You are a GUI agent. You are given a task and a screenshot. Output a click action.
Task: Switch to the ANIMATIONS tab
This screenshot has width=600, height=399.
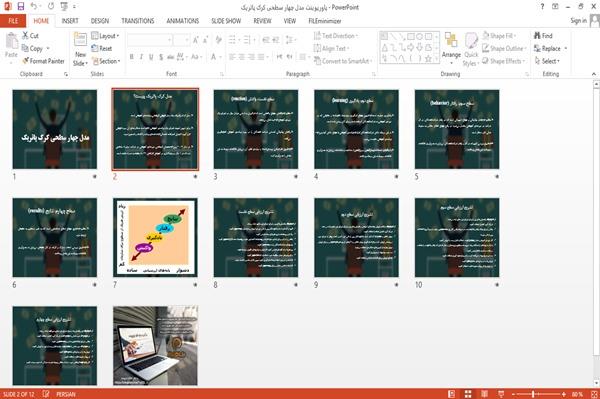183,21
